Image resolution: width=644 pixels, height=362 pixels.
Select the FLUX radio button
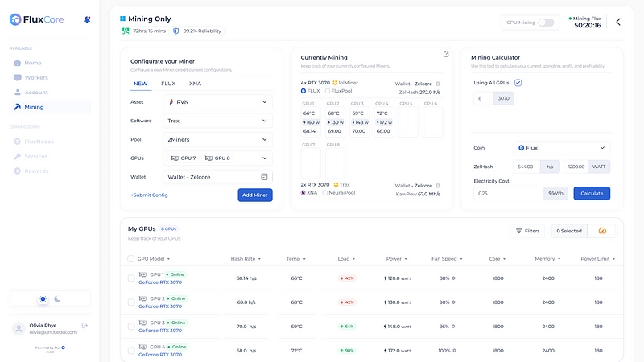pos(303,91)
